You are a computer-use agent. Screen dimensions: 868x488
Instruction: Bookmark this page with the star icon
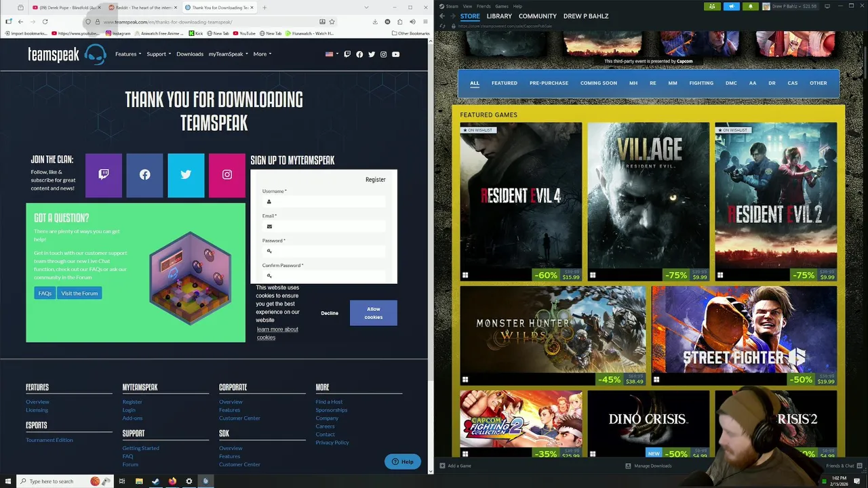332,22
